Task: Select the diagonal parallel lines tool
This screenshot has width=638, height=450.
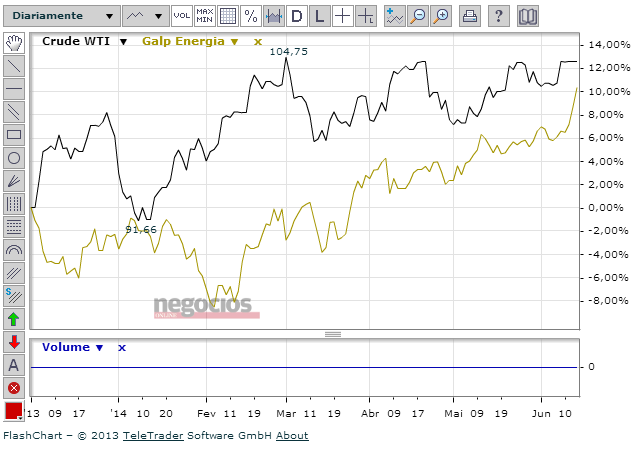Action: (14, 273)
